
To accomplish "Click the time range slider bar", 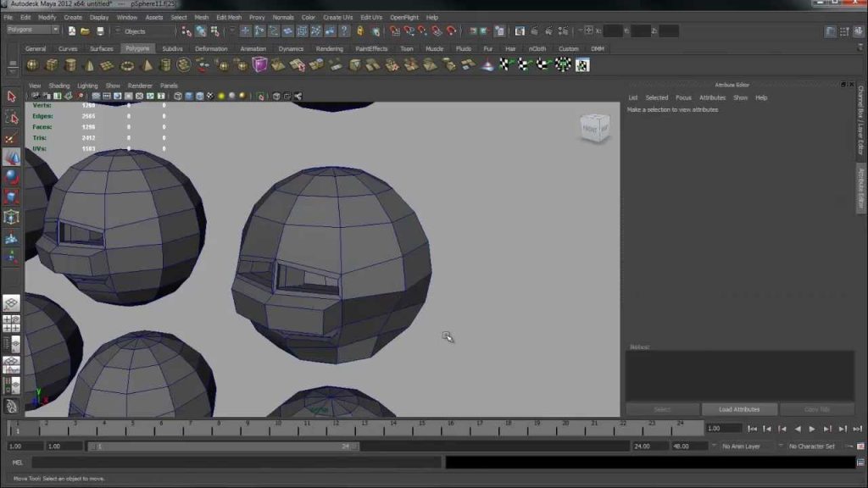I will pos(224,446).
